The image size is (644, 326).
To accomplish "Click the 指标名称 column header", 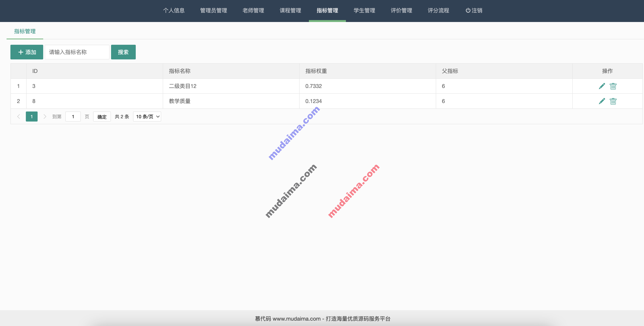I will click(x=231, y=71).
